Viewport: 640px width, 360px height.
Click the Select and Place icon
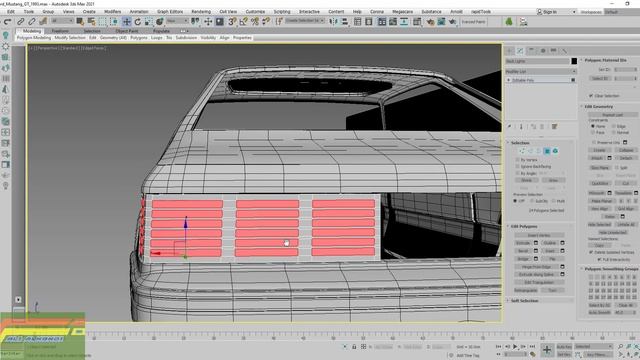tap(160, 22)
